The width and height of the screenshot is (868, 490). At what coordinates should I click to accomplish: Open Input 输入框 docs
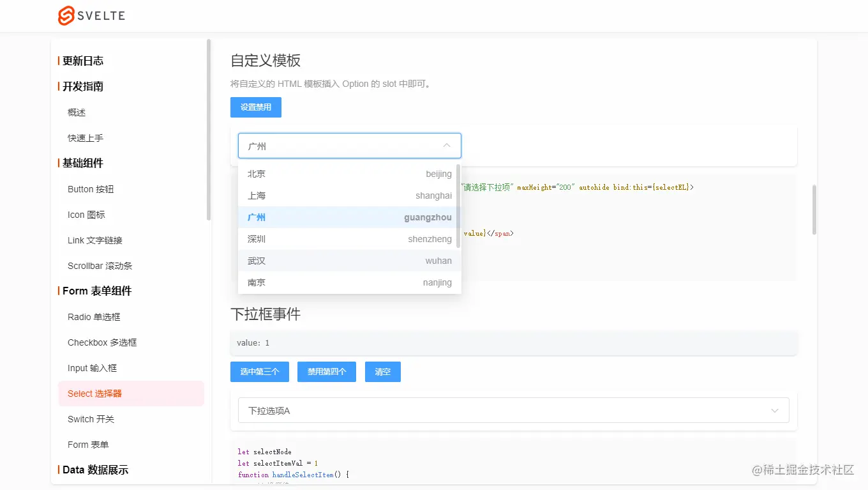93,368
